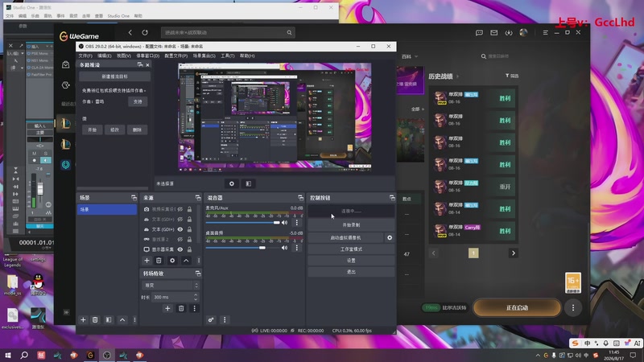Screen dimensions: 644x362
Task: Open transitions three-dot overflow menu
Action: (x=195, y=308)
